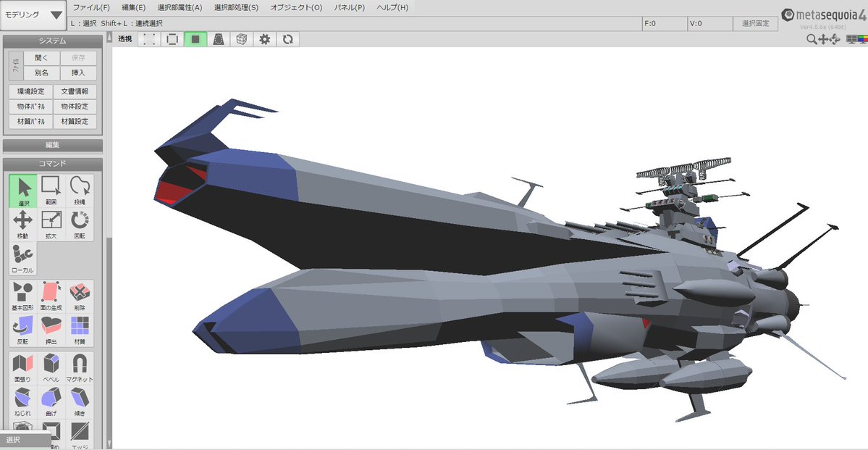Screen dimensions: 868x450
Task: Click the 保存 save button
Action: click(79, 58)
